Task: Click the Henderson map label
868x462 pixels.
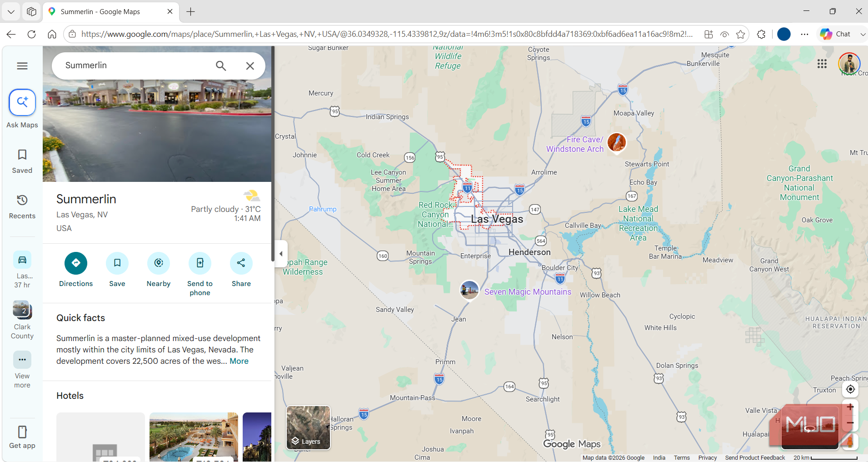Action: click(529, 252)
